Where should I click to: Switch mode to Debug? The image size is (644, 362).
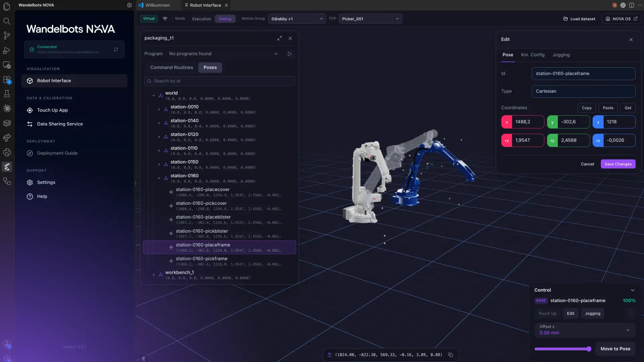pos(225,19)
